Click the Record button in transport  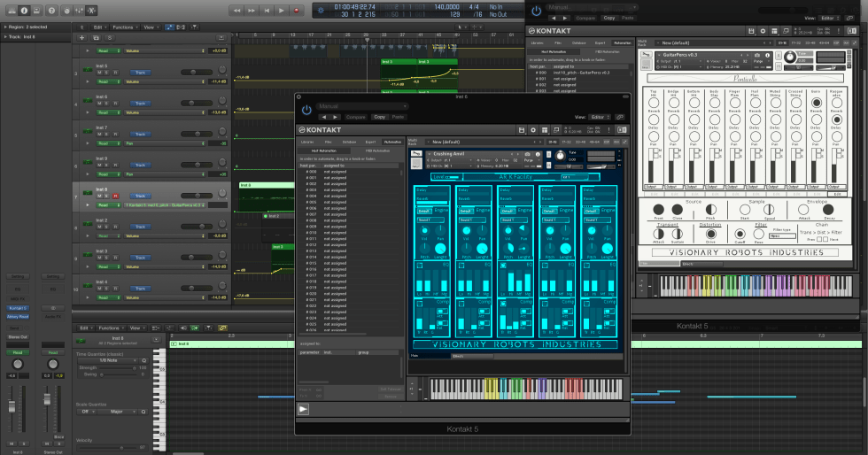pos(295,11)
